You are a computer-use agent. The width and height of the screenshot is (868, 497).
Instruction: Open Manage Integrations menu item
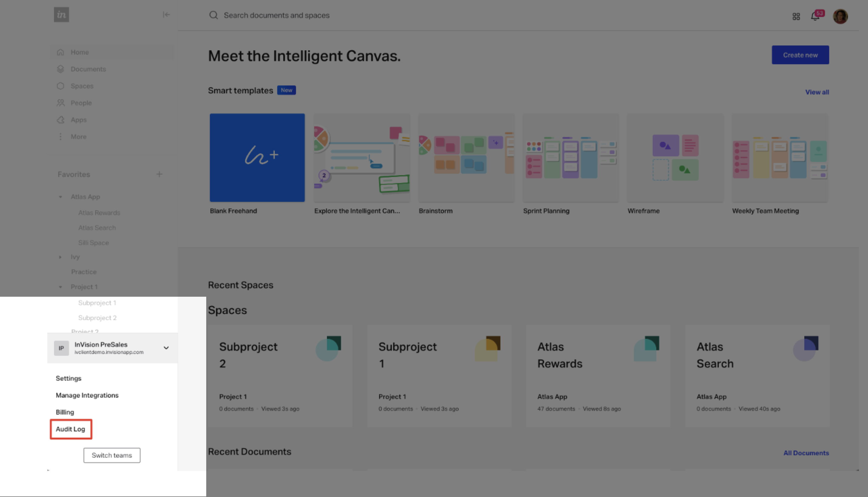tap(87, 395)
